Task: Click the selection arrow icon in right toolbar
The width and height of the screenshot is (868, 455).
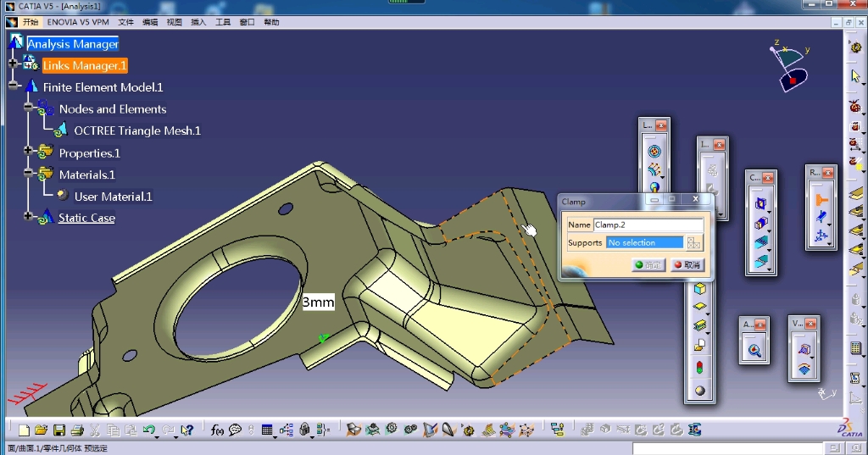Action: tap(856, 76)
